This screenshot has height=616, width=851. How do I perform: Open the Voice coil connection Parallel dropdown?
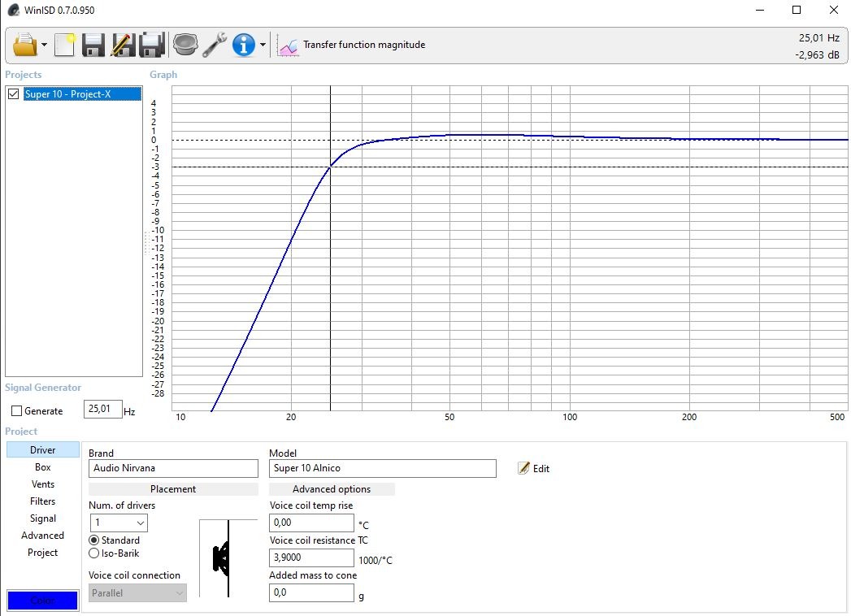pos(138,593)
